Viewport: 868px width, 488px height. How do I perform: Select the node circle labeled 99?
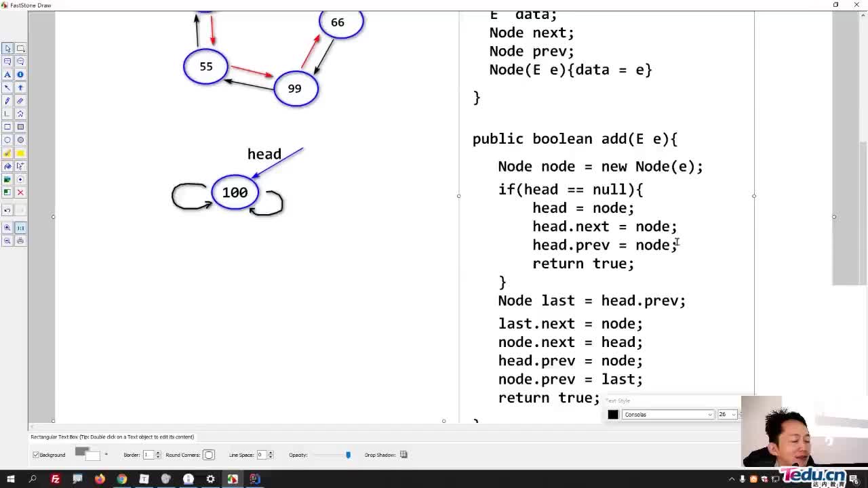click(x=296, y=89)
